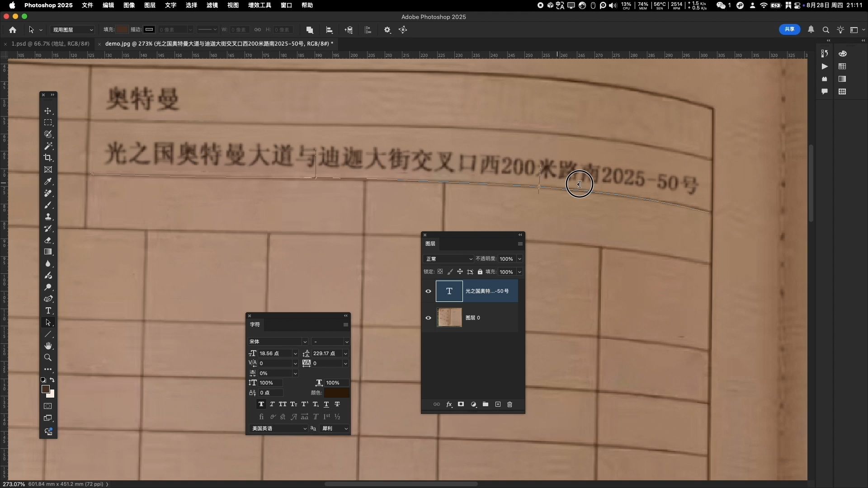This screenshot has width=868, height=488.
Task: Add a layer mask from Layers panel
Action: click(x=461, y=404)
